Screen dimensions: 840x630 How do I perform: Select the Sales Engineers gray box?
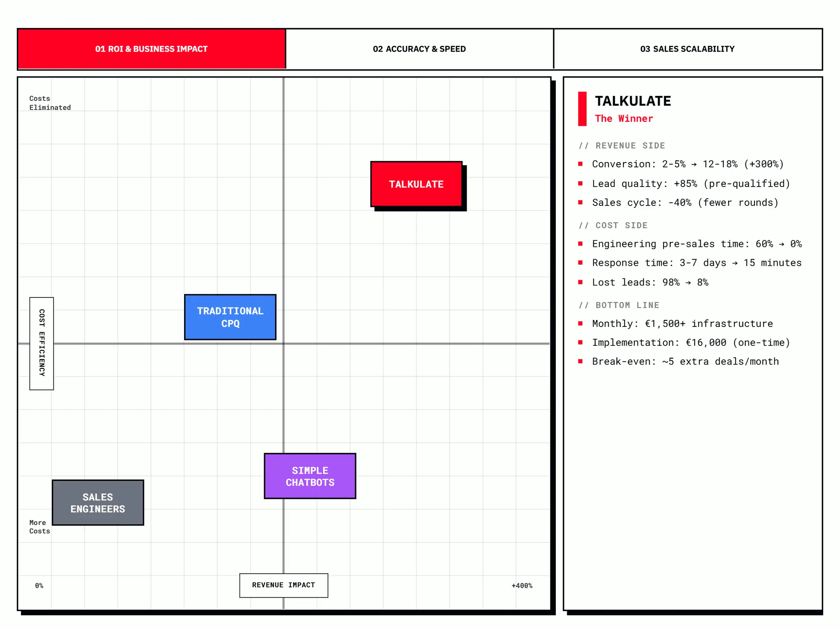(x=98, y=503)
